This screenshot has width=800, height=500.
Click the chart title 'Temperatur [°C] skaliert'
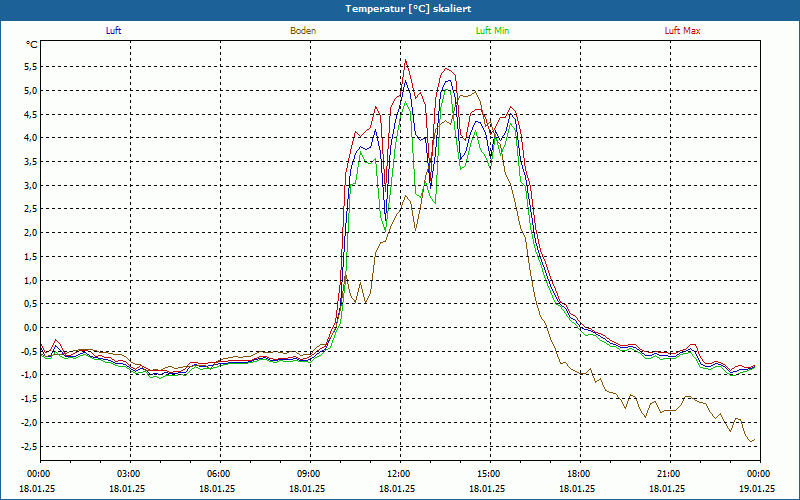[x=408, y=9]
